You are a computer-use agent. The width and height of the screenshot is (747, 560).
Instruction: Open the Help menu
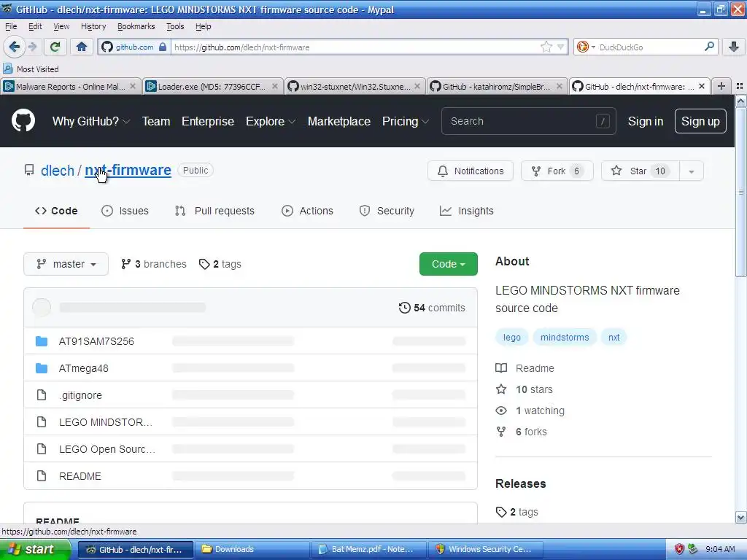pyautogui.click(x=203, y=26)
